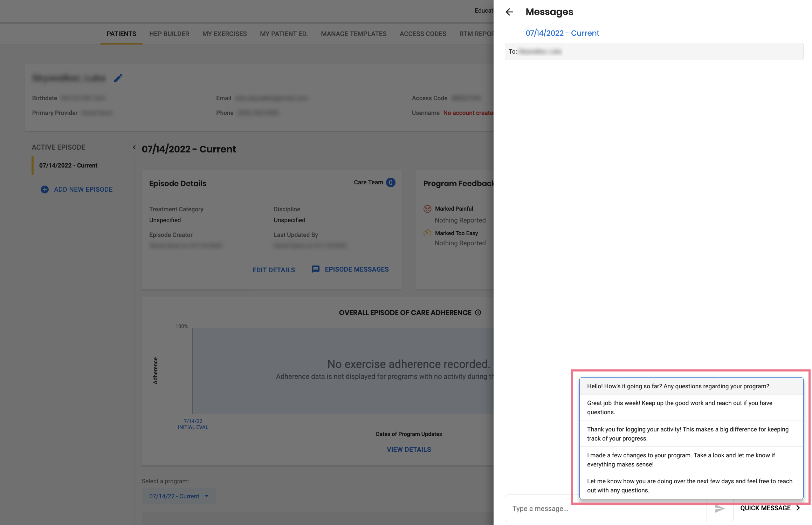The width and height of the screenshot is (812, 525).
Task: Click the Marked Too Easy icon
Action: pyautogui.click(x=427, y=233)
